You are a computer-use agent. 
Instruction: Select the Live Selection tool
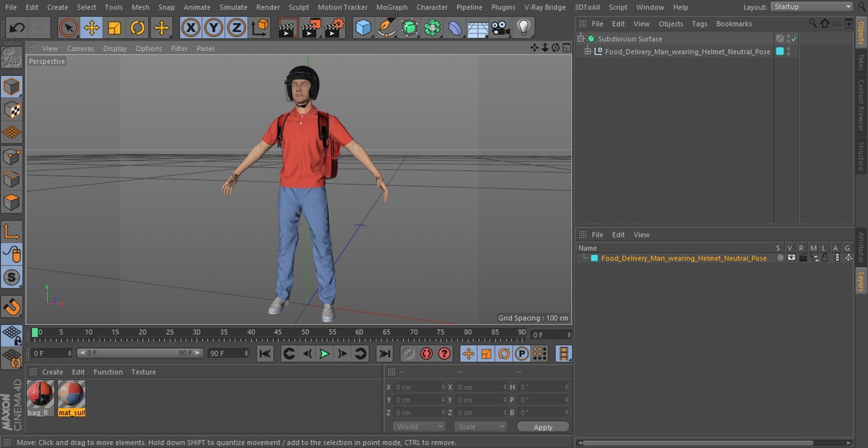(68, 28)
